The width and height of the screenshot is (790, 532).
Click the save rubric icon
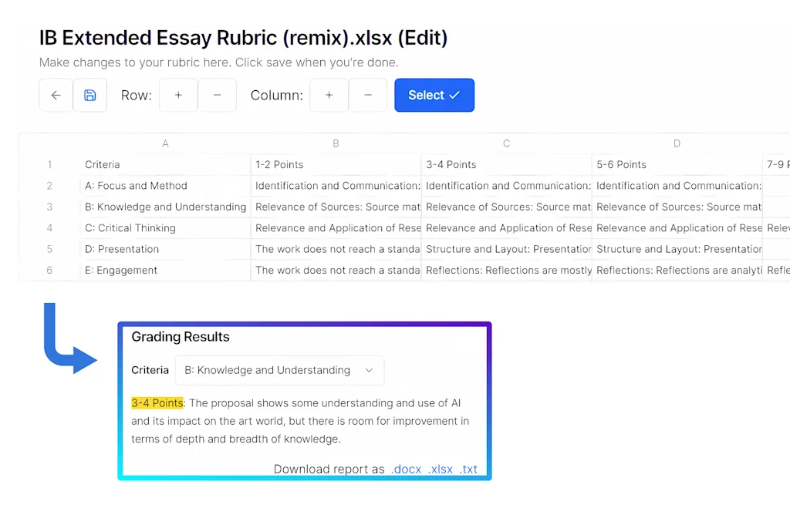[x=90, y=95]
